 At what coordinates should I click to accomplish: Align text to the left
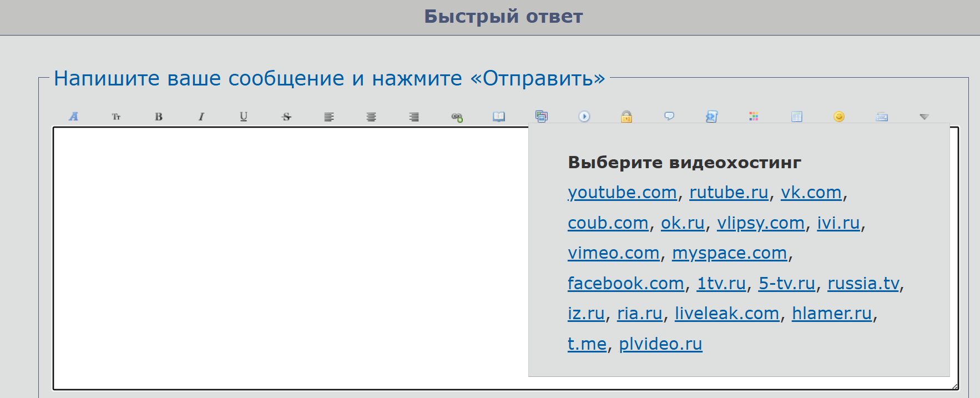pos(329,117)
